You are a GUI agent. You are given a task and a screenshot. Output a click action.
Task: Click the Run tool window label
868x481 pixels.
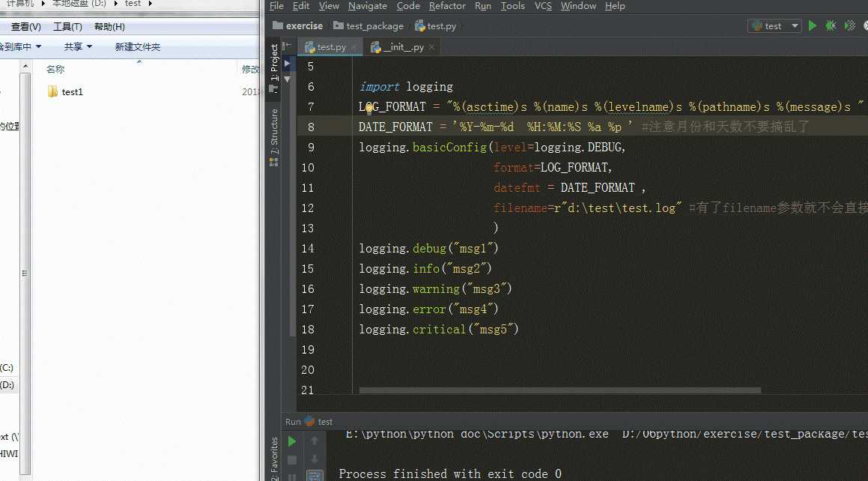pos(293,422)
